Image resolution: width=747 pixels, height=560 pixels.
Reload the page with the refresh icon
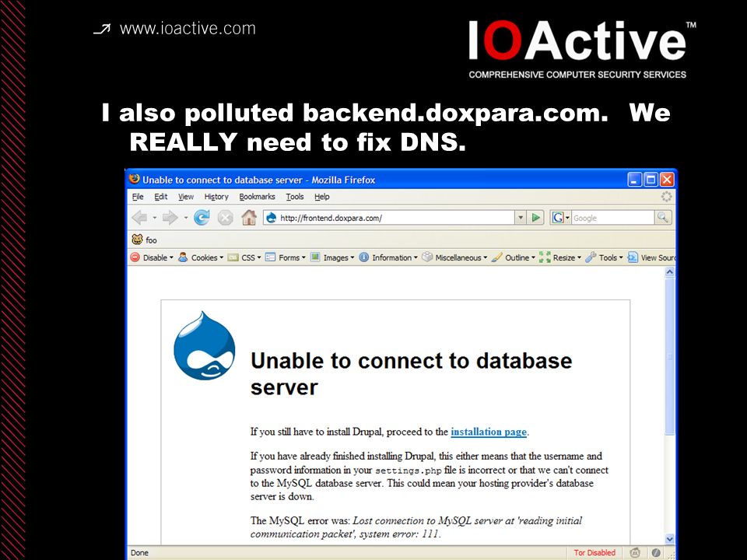pos(202,218)
